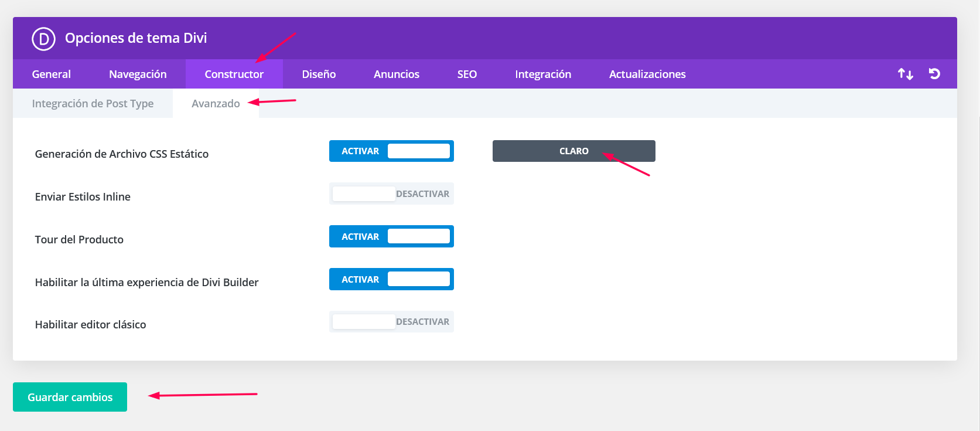Enable Habilitar editor clásico switch

(391, 322)
